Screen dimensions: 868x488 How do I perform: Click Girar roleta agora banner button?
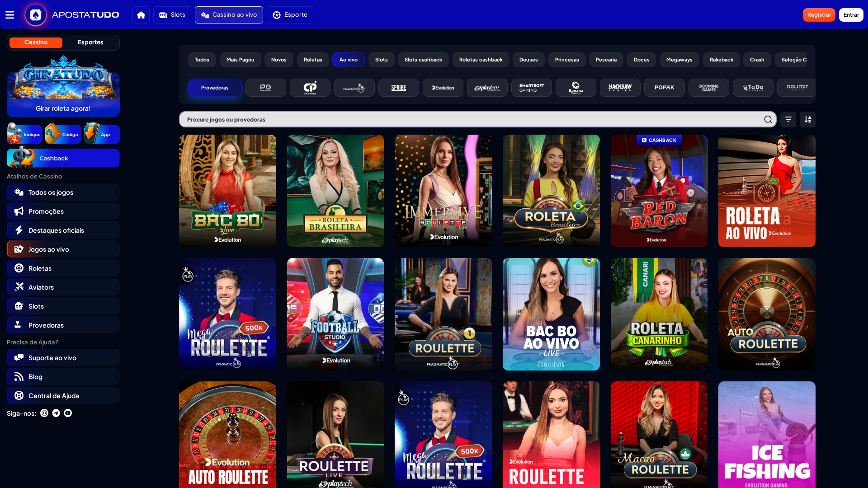[x=63, y=108]
